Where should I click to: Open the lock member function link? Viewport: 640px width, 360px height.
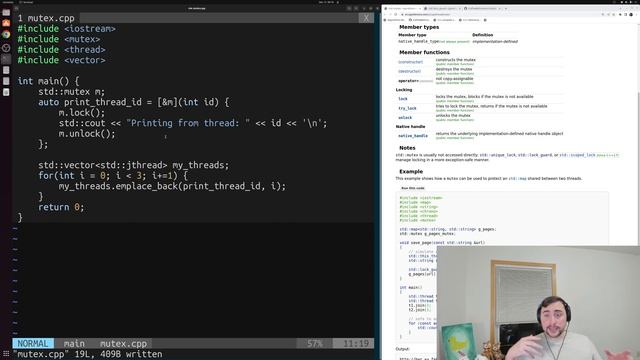403,99
